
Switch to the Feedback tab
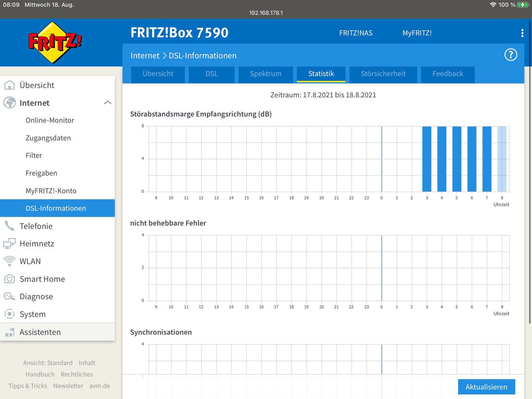(x=448, y=74)
